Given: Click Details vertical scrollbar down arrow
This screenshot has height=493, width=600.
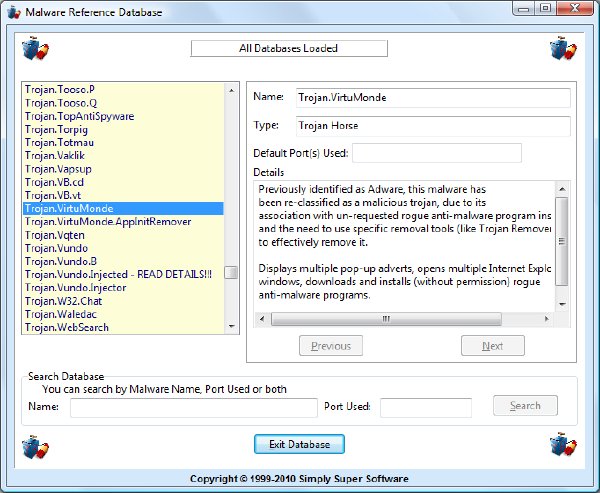Looking at the screenshot, I should [x=562, y=304].
